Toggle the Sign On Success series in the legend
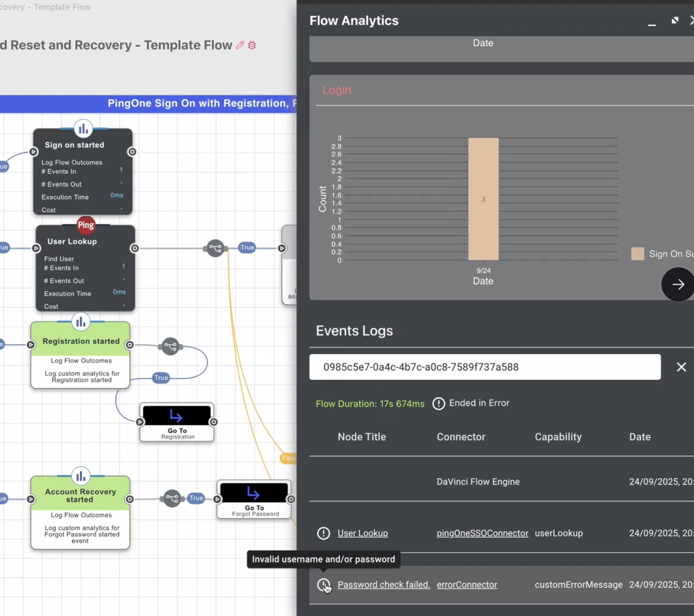 638,254
